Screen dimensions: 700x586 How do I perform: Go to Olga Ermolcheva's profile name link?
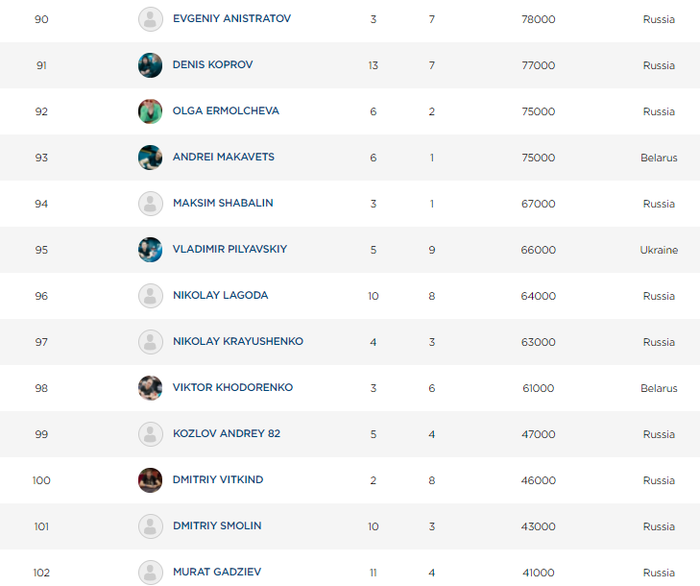click(225, 111)
